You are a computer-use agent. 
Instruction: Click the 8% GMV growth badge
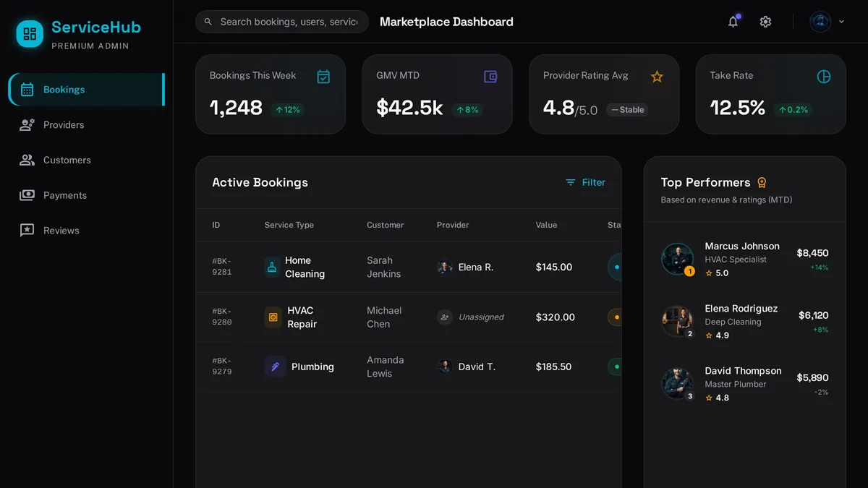tap(468, 110)
